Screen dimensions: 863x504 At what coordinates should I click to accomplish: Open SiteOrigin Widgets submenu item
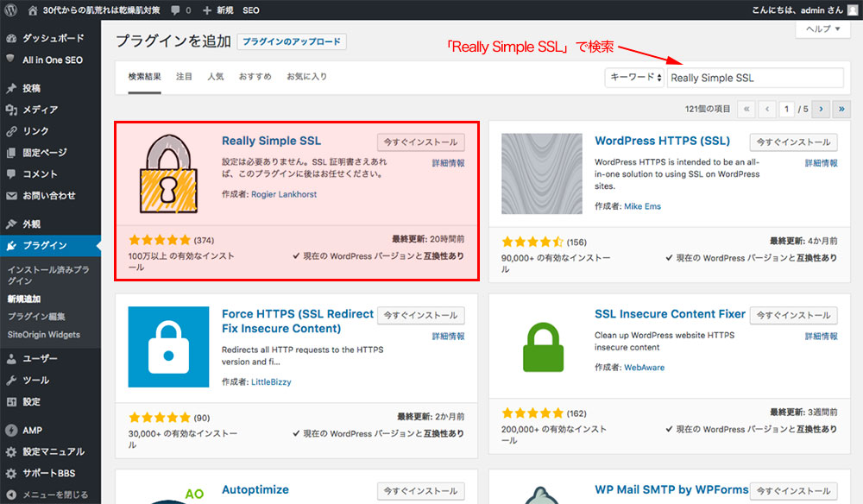pyautogui.click(x=43, y=335)
